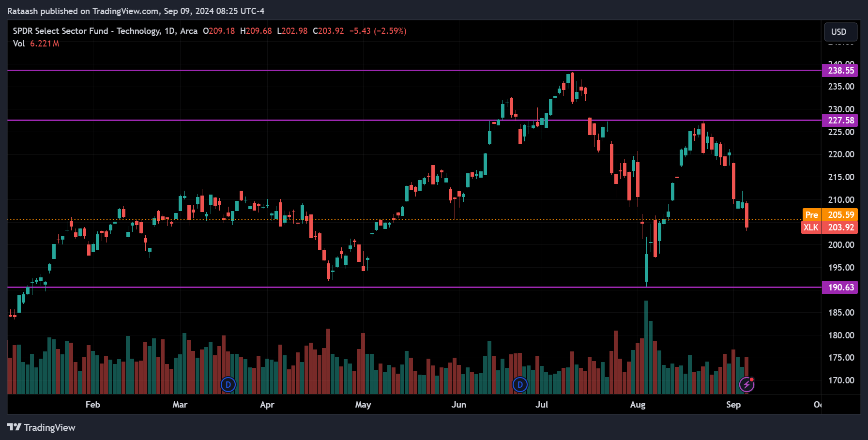Click the Jun label on time axis
The image size is (868, 440).
coord(459,405)
